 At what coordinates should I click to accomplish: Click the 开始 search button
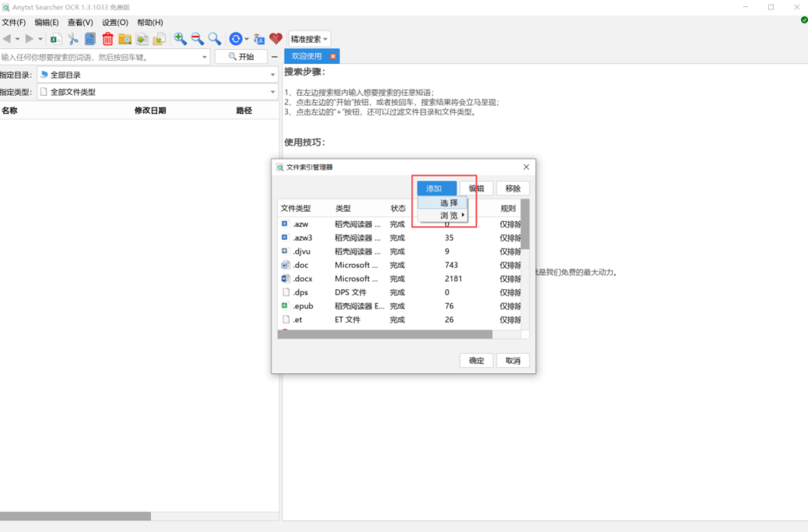[241, 57]
